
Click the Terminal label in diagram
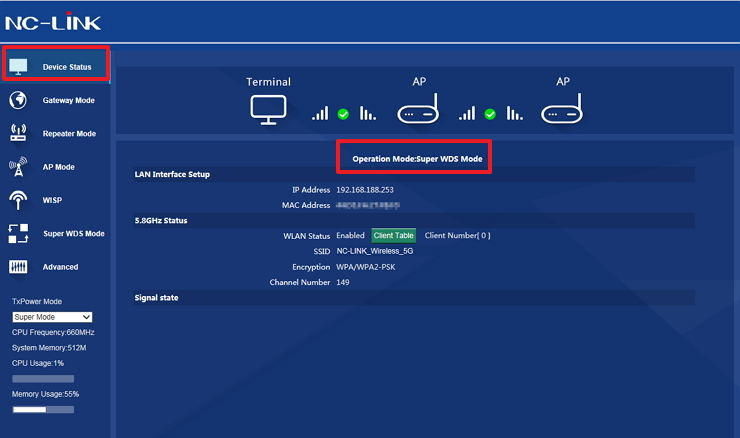tap(268, 82)
